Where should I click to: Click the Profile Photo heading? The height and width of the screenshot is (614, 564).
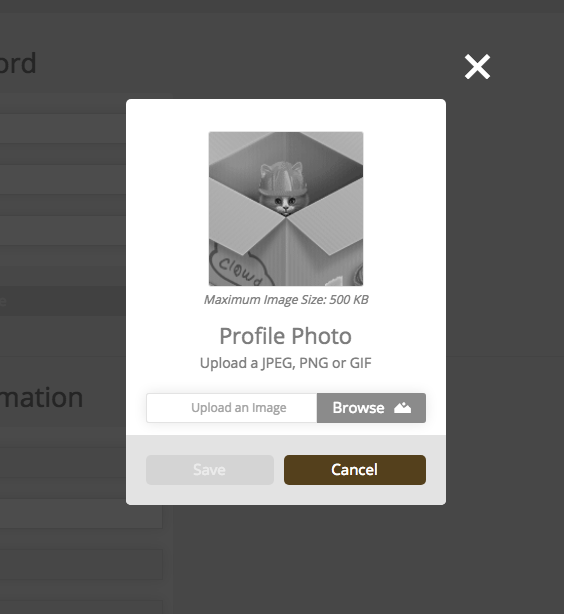(x=286, y=336)
